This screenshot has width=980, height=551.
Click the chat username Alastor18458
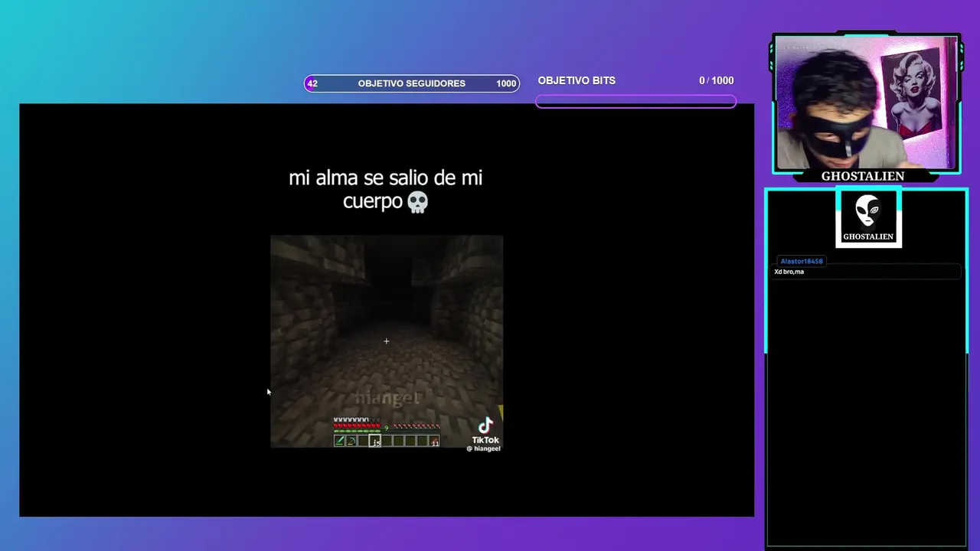tap(802, 261)
